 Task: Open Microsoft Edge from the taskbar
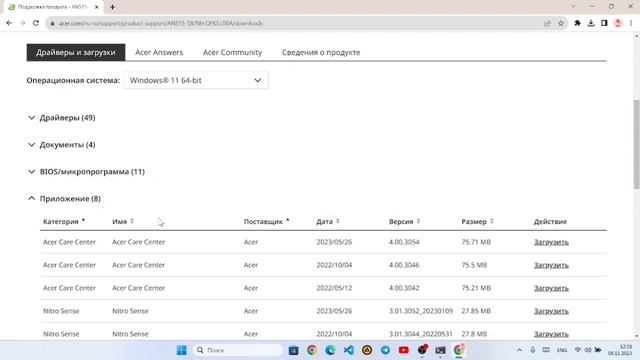[x=330, y=350]
